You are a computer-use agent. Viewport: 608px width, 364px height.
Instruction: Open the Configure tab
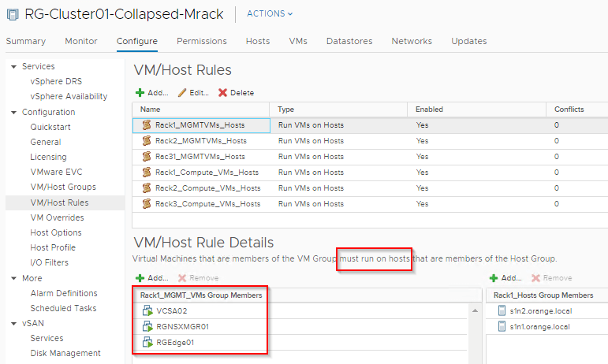pos(137,41)
